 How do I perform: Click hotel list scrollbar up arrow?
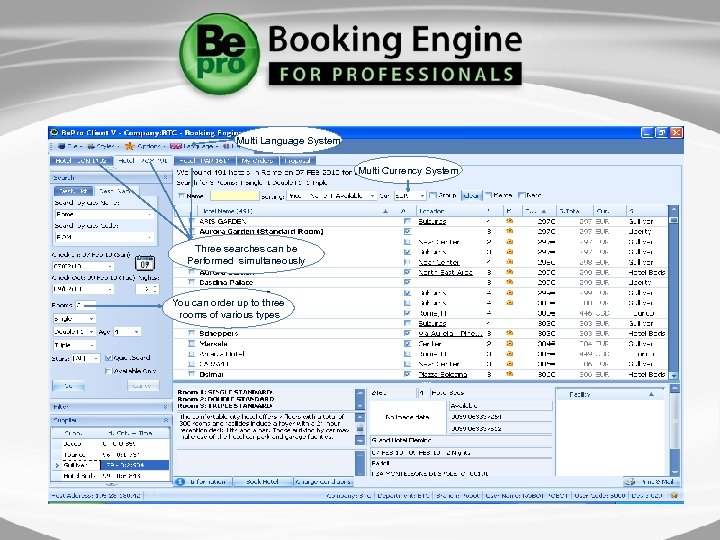674,209
